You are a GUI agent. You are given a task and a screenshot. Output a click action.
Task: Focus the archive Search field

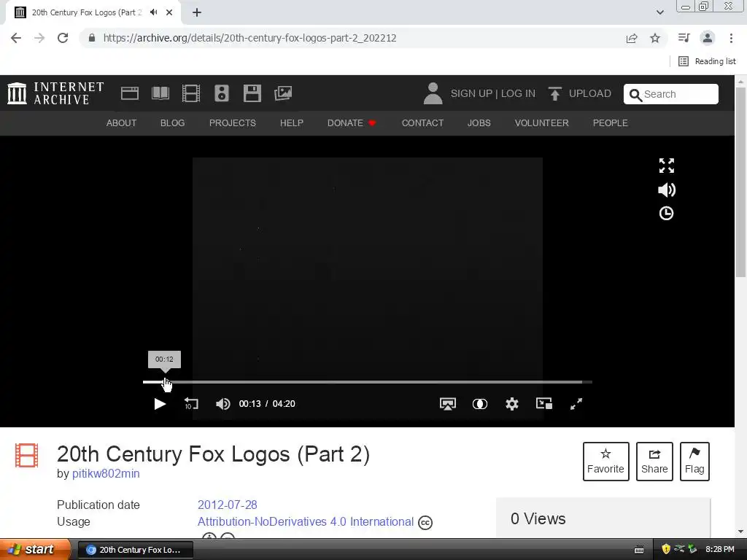click(x=671, y=94)
